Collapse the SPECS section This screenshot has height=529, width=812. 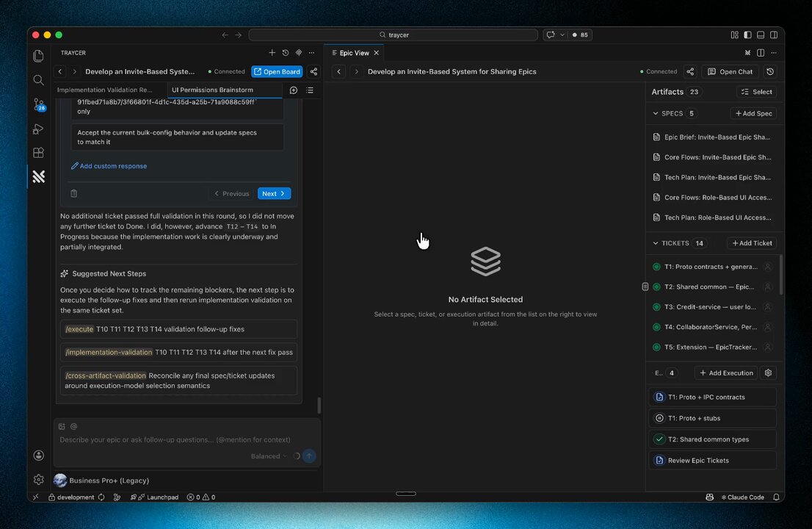[656, 113]
